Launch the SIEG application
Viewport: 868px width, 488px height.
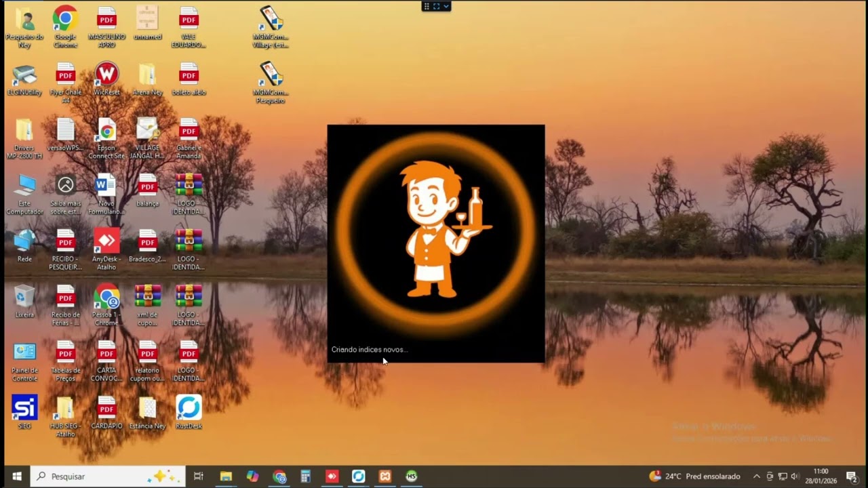pos(24,413)
